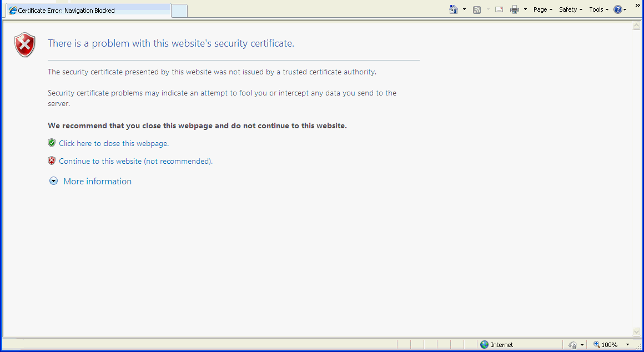This screenshot has height=352, width=644.
Task: Click the Protected Mode status icon
Action: tap(572, 345)
